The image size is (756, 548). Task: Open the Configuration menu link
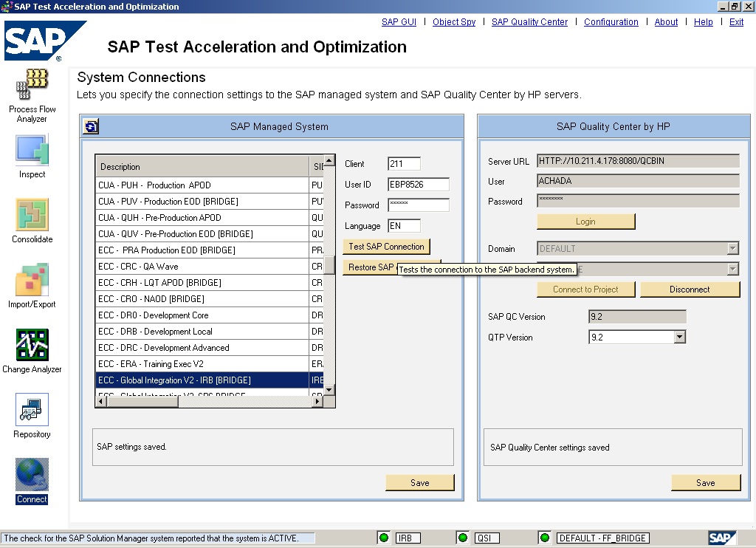[x=611, y=22]
